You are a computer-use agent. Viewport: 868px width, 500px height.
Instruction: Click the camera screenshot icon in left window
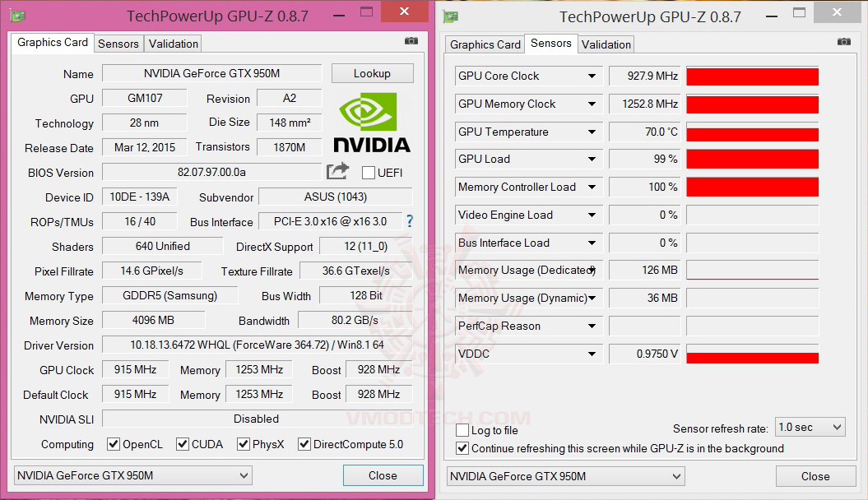click(411, 41)
